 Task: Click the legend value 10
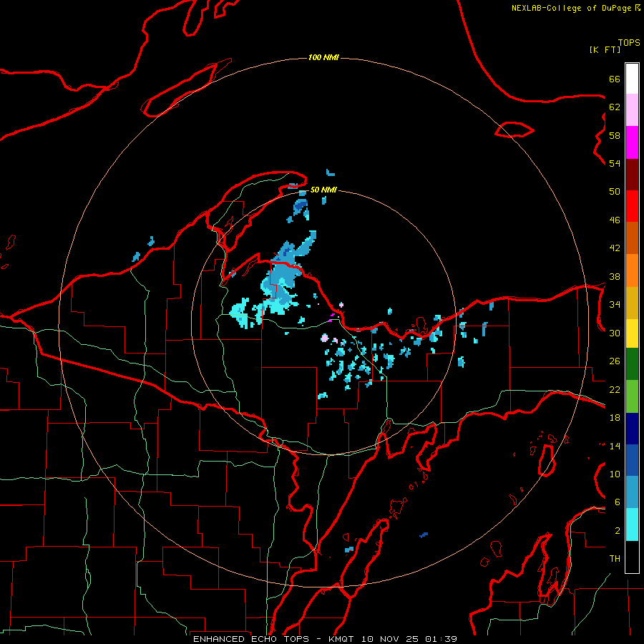click(x=615, y=474)
